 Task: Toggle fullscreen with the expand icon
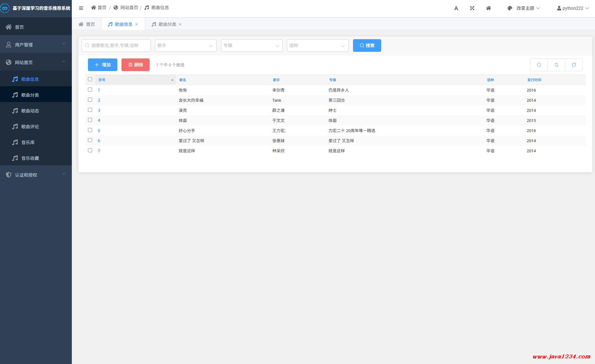[472, 8]
